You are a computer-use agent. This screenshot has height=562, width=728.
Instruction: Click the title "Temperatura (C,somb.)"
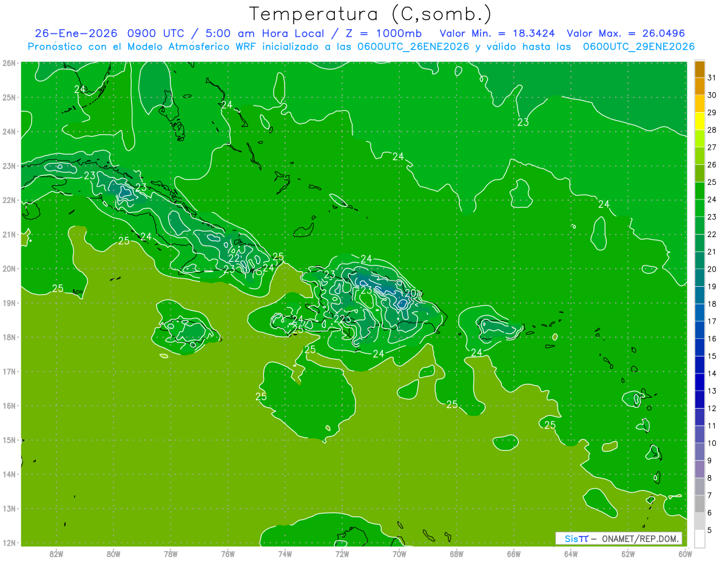[371, 14]
